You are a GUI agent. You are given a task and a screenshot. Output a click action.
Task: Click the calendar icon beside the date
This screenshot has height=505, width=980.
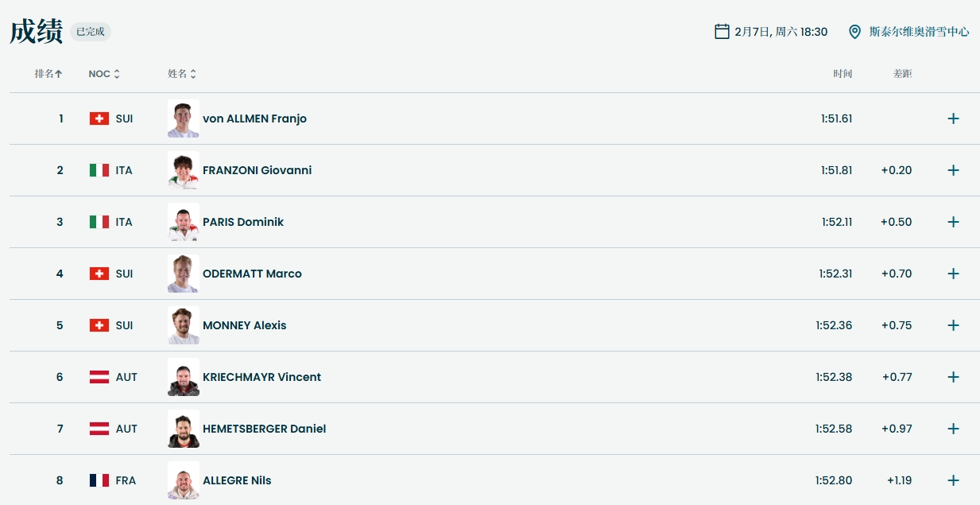pos(722,32)
